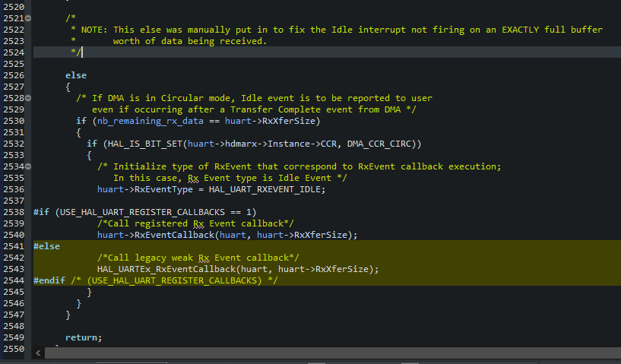This screenshot has width=621, height=364.
Task: Click the 'HAL_UART_RXEVENT_IDLE' constant
Action: coord(265,189)
